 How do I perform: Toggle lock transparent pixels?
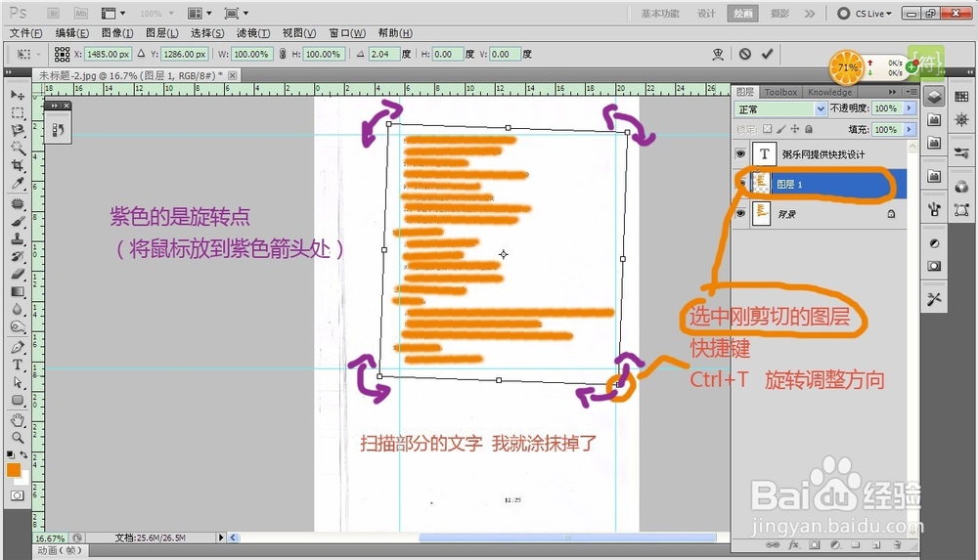click(x=767, y=129)
